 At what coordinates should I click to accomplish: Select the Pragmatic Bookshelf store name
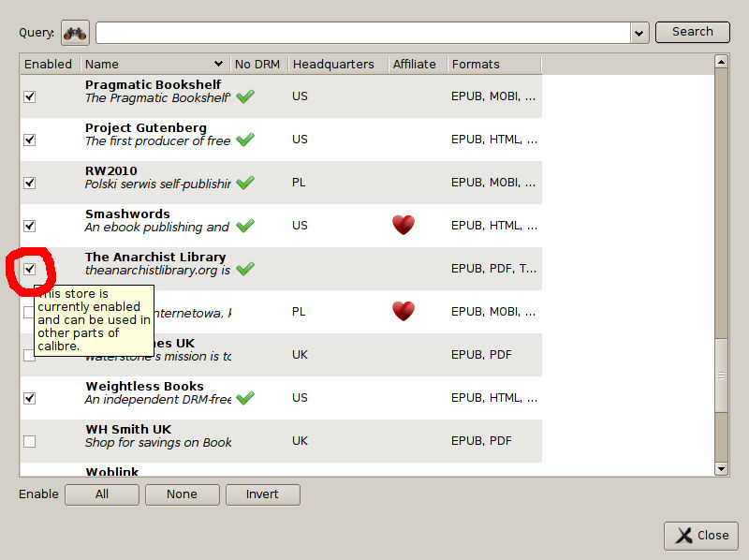tap(153, 84)
